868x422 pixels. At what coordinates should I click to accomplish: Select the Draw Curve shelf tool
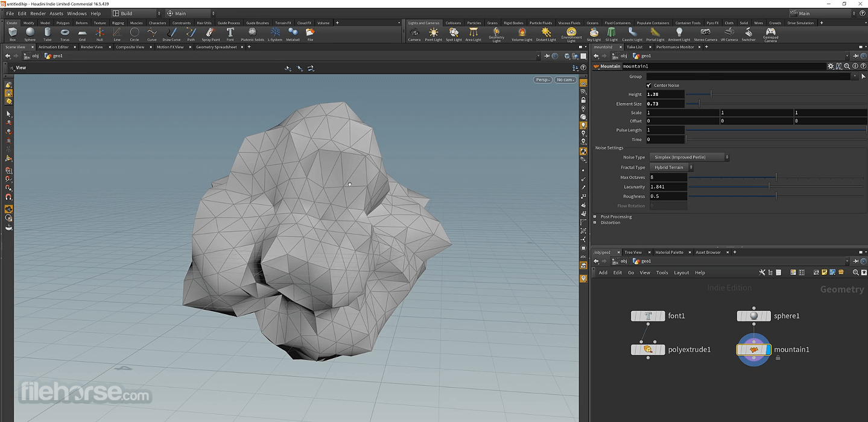coord(172,34)
